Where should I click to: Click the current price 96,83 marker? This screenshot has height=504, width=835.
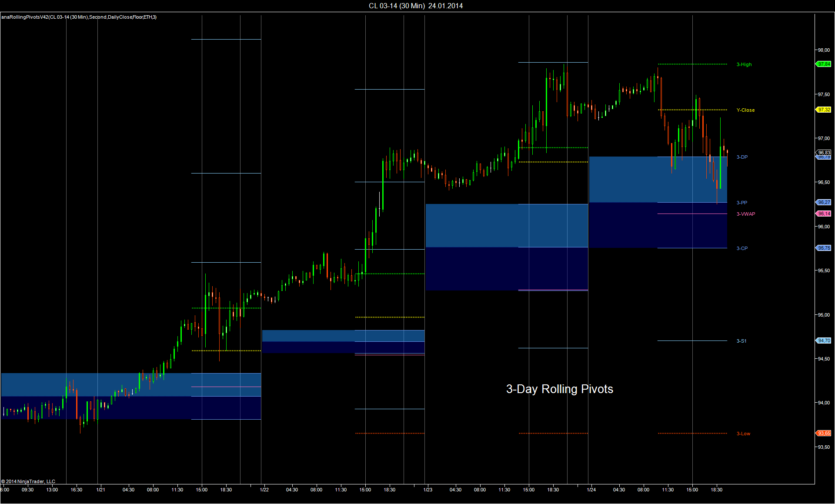(824, 153)
